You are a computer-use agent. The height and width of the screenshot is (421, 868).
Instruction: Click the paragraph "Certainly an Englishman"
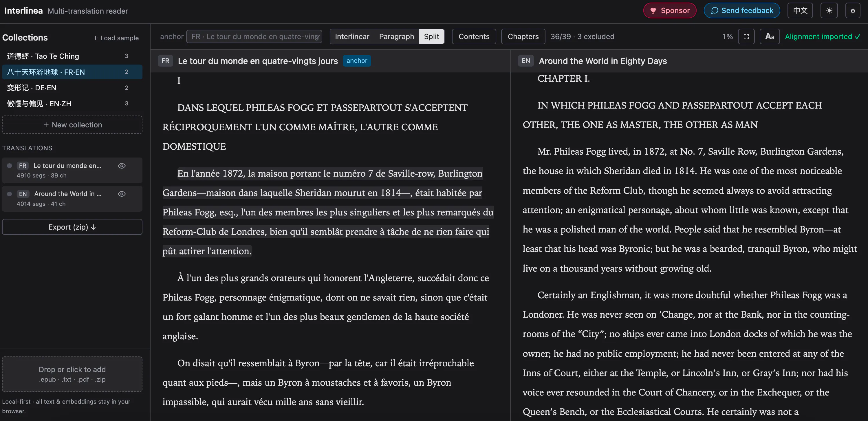click(x=687, y=353)
